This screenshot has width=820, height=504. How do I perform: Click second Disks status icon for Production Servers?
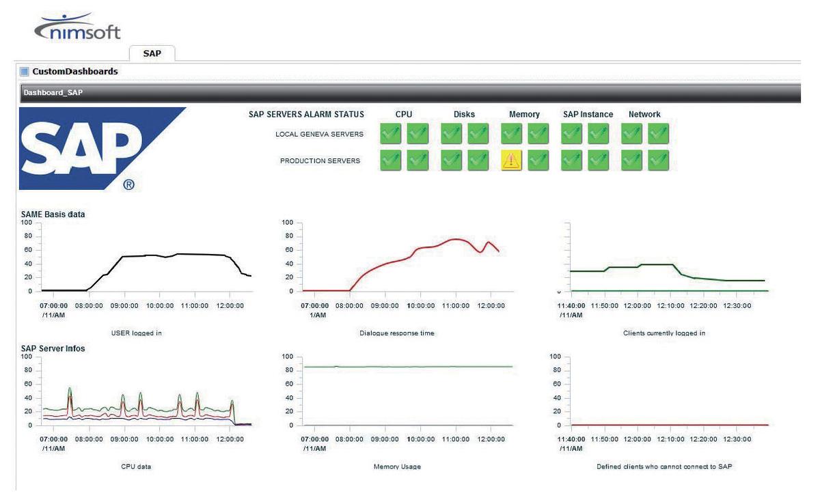(478, 160)
